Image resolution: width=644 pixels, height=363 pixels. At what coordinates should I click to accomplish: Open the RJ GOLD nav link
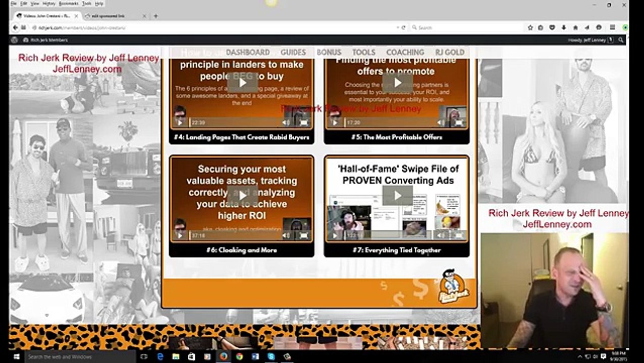(x=450, y=52)
